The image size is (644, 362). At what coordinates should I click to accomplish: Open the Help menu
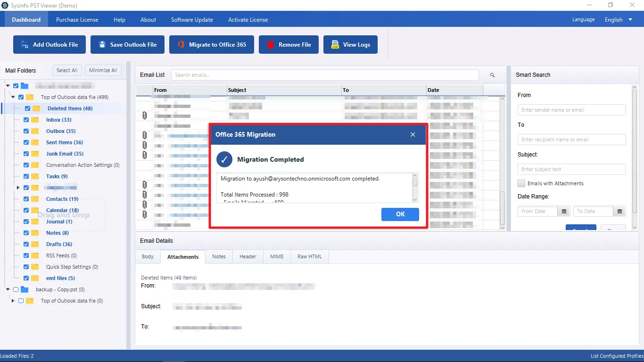[120, 20]
